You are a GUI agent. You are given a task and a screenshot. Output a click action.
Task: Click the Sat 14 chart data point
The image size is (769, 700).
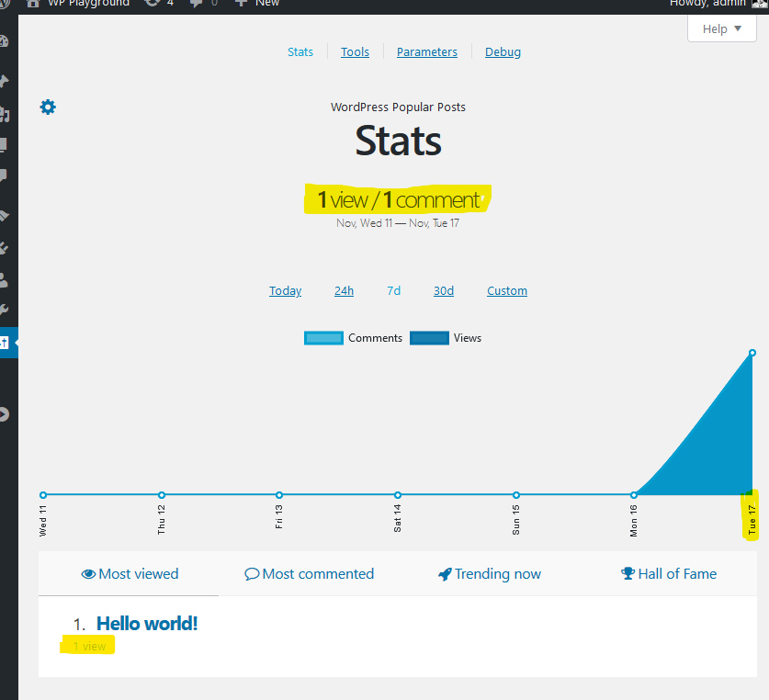pyautogui.click(x=398, y=495)
